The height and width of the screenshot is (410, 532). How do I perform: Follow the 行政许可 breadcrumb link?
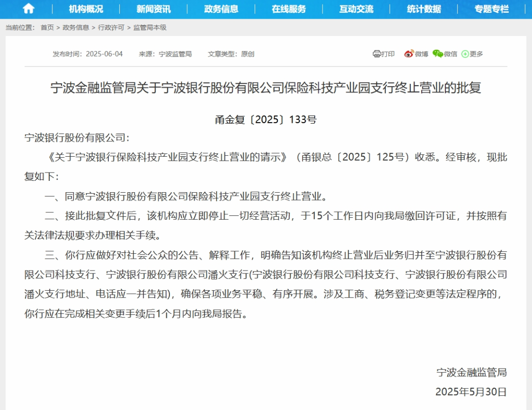(x=111, y=28)
